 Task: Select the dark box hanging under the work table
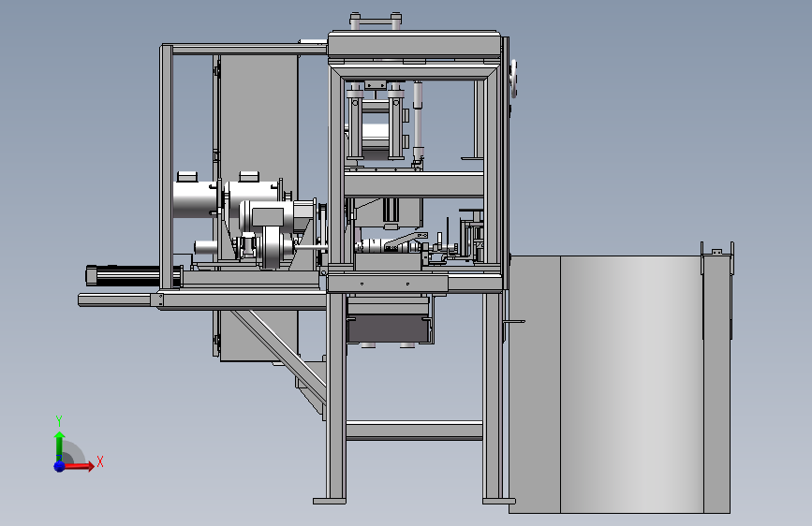(390, 329)
